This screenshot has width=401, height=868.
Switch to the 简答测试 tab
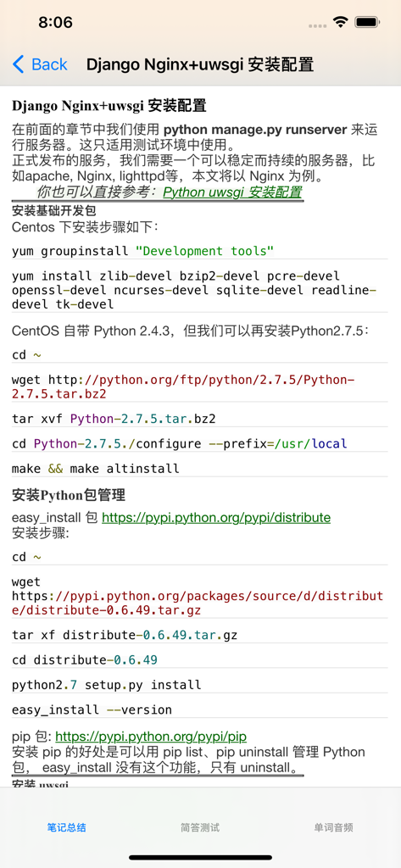pos(200,827)
